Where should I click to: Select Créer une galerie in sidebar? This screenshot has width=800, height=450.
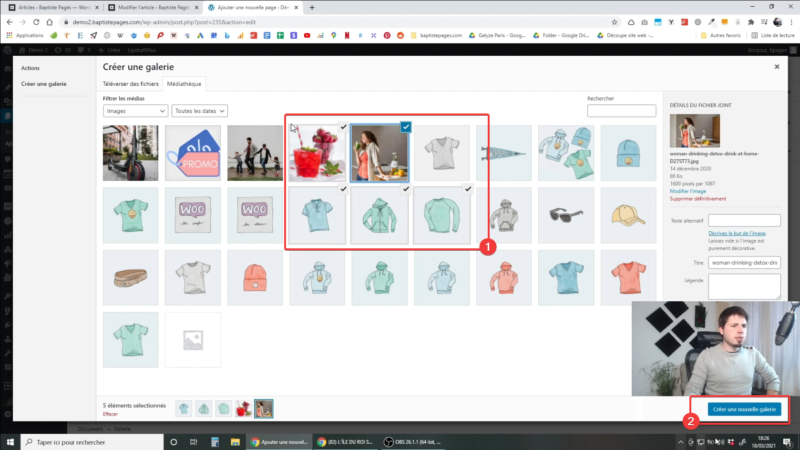[44, 84]
